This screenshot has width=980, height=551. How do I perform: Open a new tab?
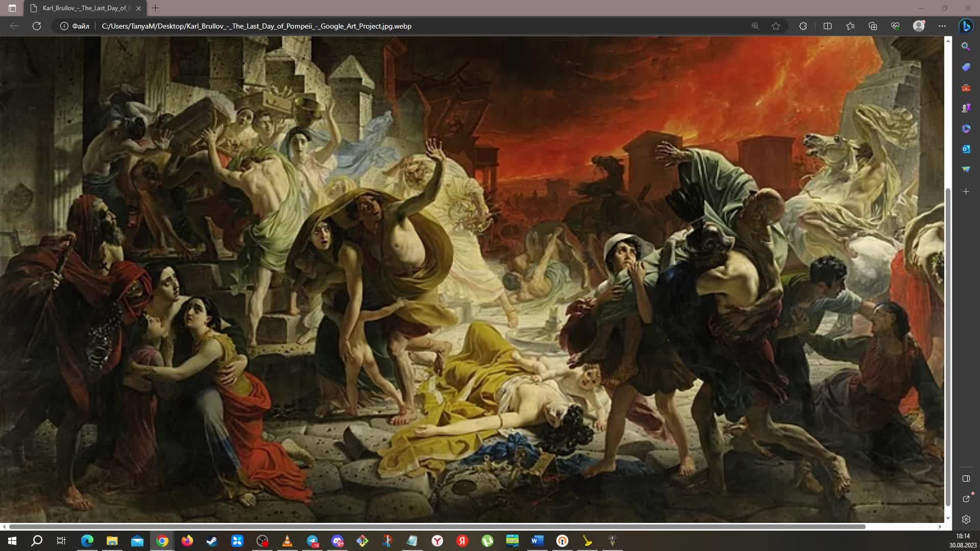(156, 8)
